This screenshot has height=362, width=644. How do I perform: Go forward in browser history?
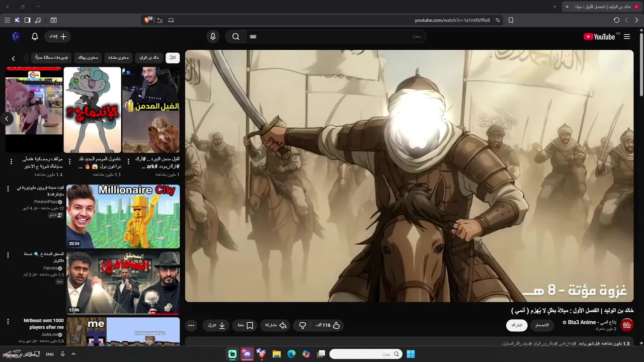pyautogui.click(x=626, y=20)
